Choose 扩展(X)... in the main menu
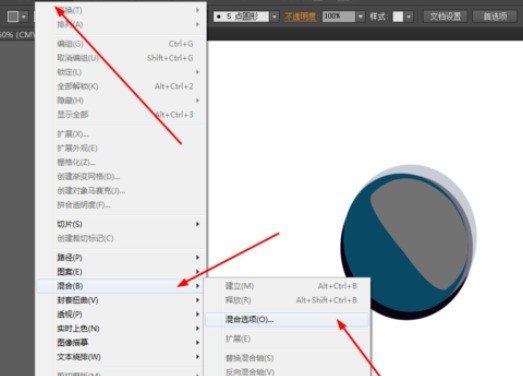This screenshot has width=523, height=376. tap(121, 134)
